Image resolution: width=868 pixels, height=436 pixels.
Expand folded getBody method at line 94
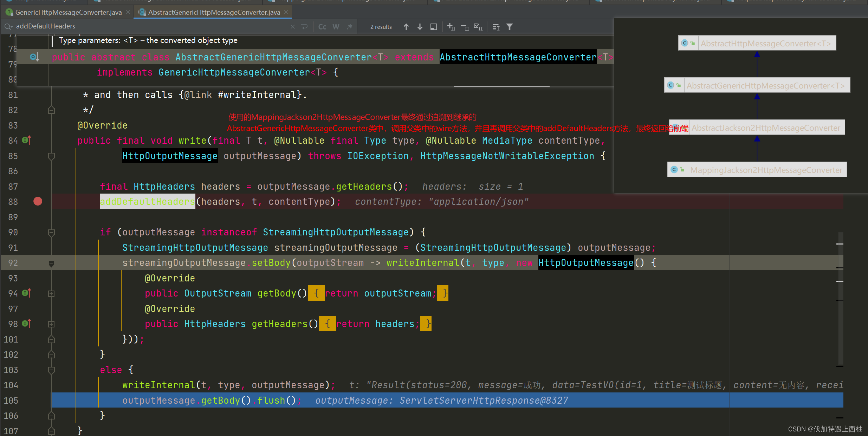[51, 293]
